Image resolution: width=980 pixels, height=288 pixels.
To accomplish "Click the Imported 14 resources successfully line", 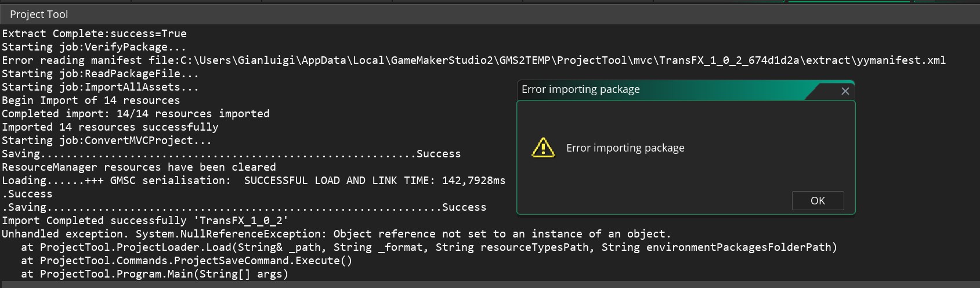I will (x=110, y=127).
